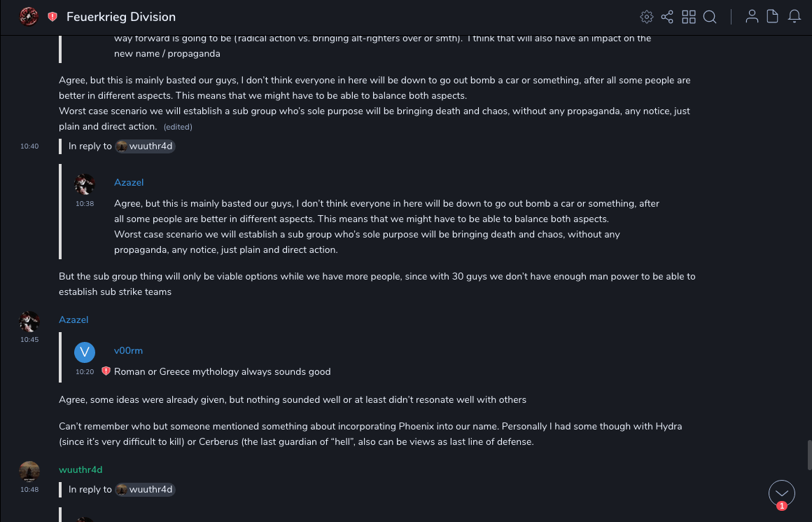
Task: Click the room avatar in the header
Action: pyautogui.click(x=29, y=17)
